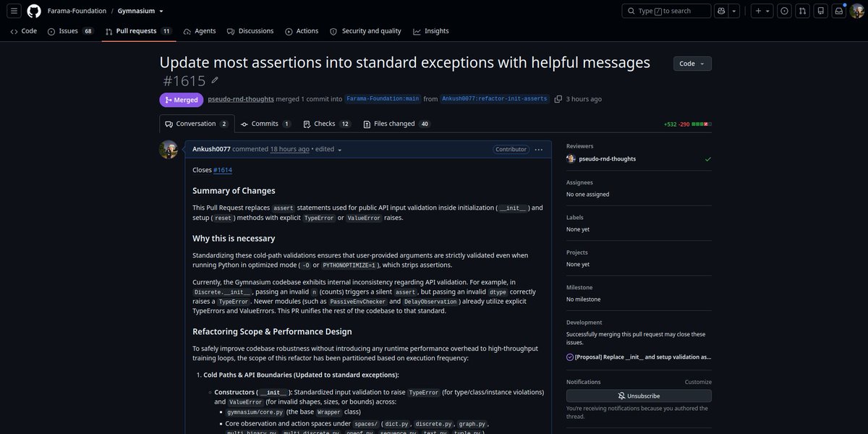Image resolution: width=868 pixels, height=434 pixels.
Task: Copy PR title with pencil icon beside #1615
Action: click(215, 80)
